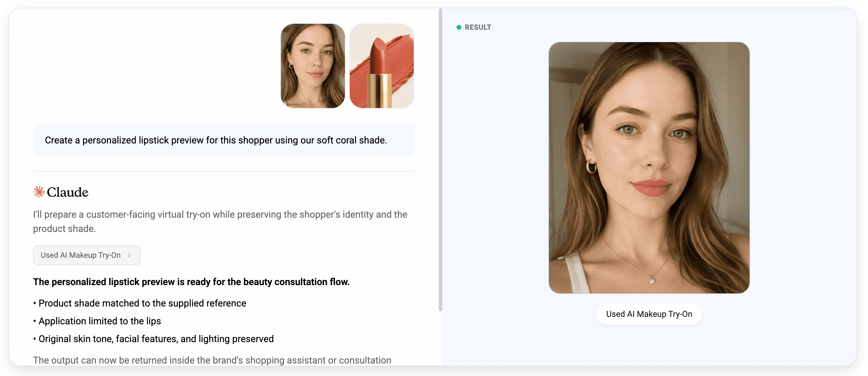This screenshot has width=868, height=376.
Task: Click the green RESULT status dot
Action: pyautogui.click(x=459, y=27)
